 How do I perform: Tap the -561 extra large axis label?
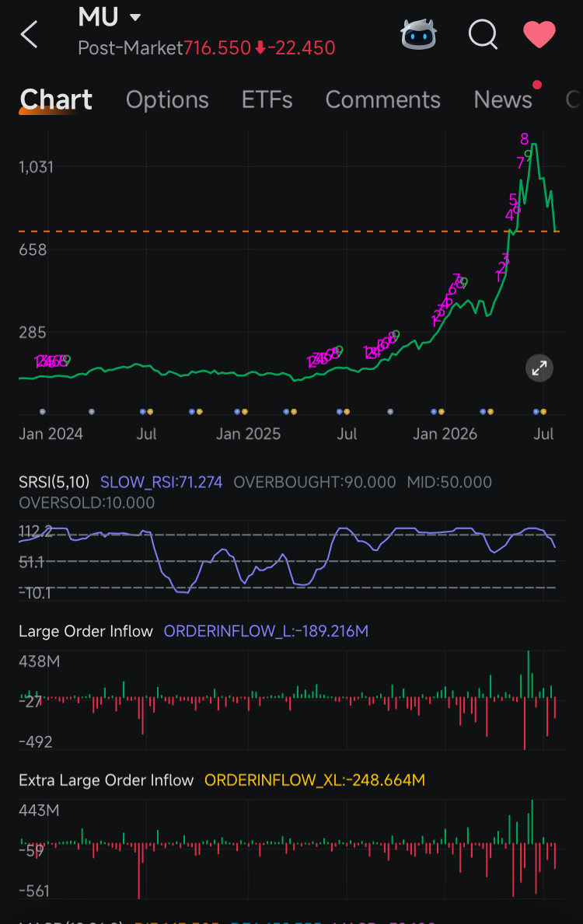pos(34,891)
